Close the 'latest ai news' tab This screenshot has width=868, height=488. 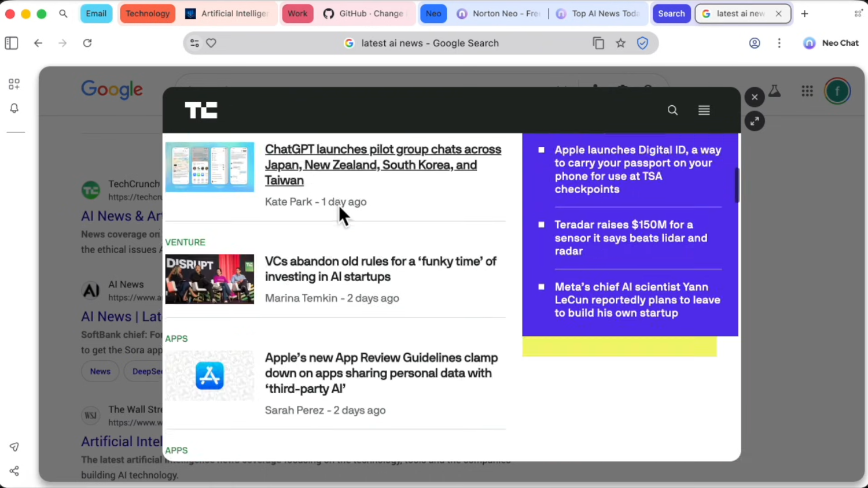[x=778, y=13]
